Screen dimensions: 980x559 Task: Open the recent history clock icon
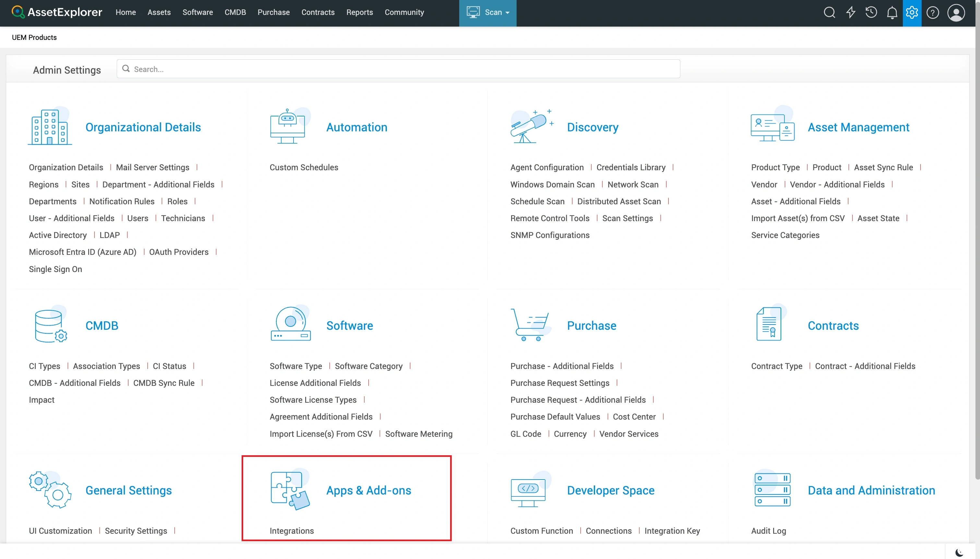pyautogui.click(x=871, y=13)
